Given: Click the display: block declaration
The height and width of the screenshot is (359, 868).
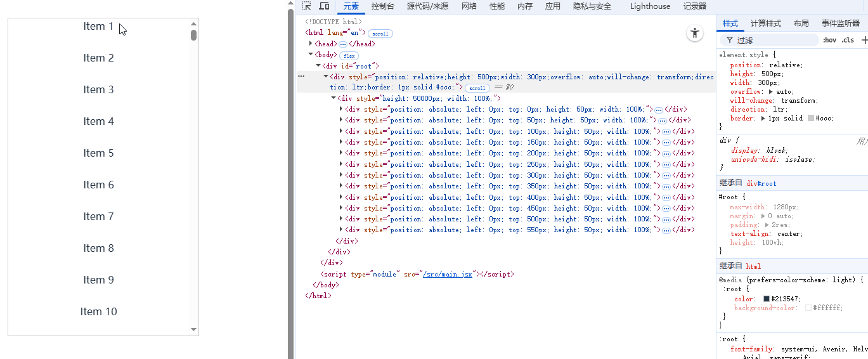Looking at the screenshot, I should 759,150.
